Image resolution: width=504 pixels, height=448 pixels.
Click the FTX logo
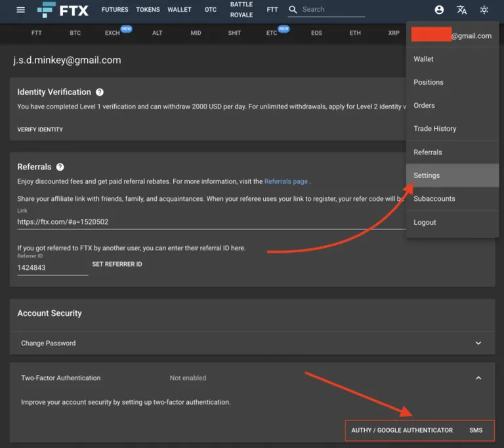(x=63, y=10)
